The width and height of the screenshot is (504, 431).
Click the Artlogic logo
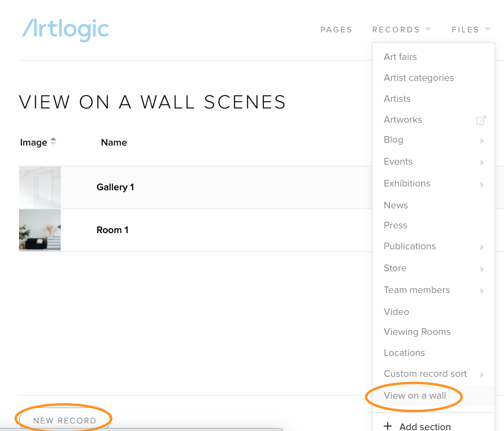[x=66, y=29]
